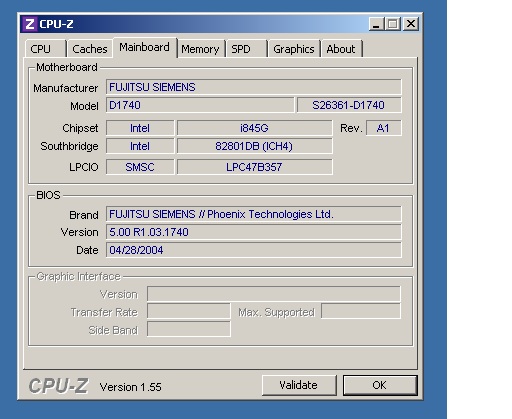Click the Southbridge vendor Intel field
This screenshot has height=419, width=512.
pyautogui.click(x=140, y=146)
